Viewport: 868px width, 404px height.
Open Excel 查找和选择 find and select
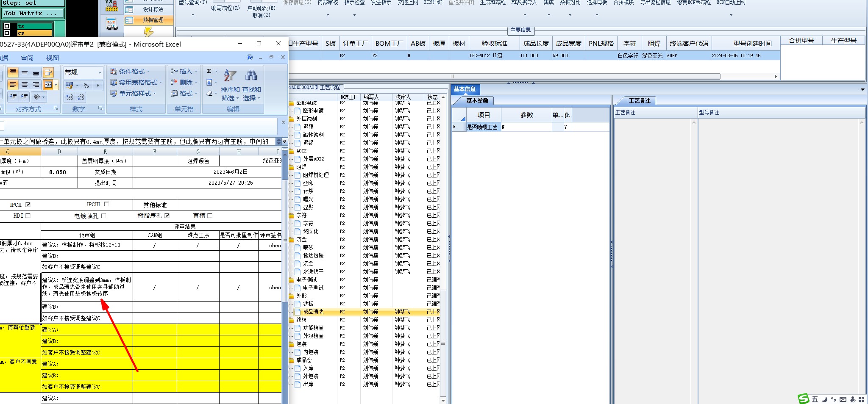pyautogui.click(x=251, y=86)
